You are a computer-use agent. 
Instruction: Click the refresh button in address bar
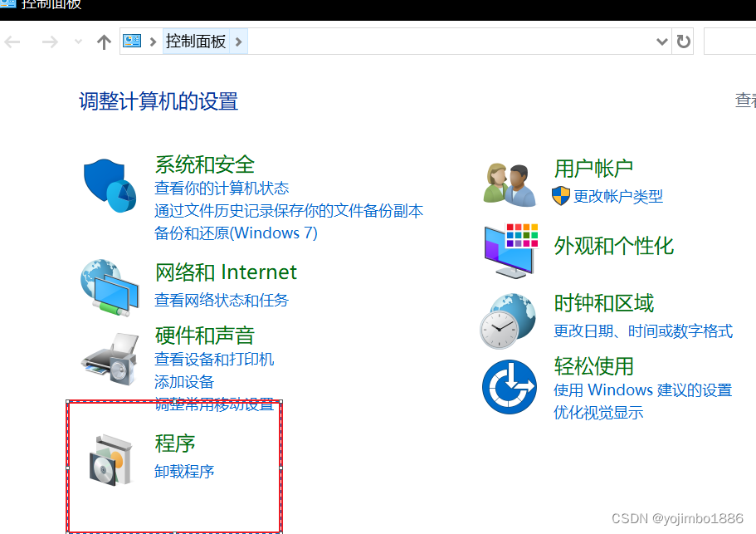pos(683,42)
